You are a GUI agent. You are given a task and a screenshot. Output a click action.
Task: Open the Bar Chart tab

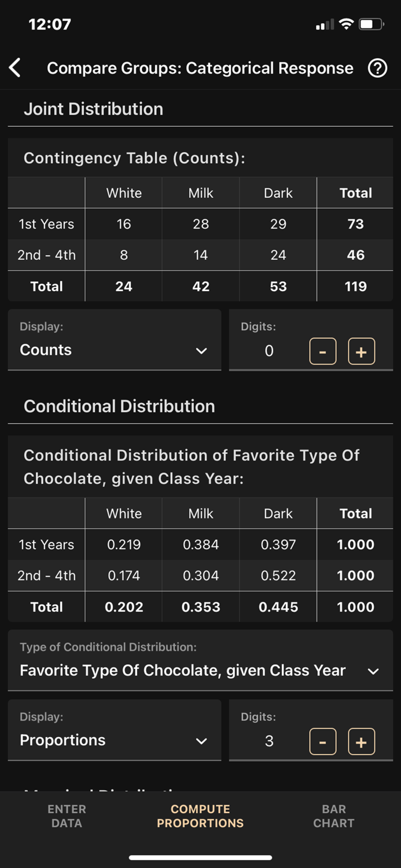tap(334, 816)
